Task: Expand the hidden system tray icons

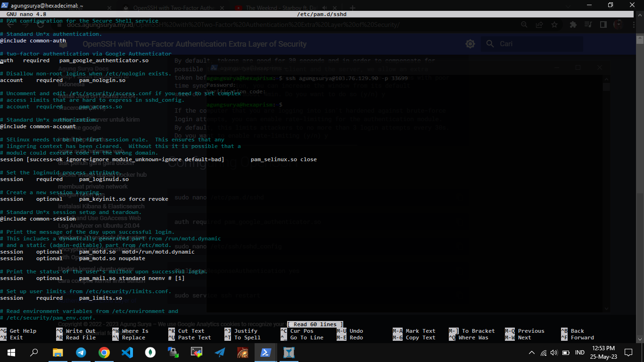Action: (x=532, y=353)
